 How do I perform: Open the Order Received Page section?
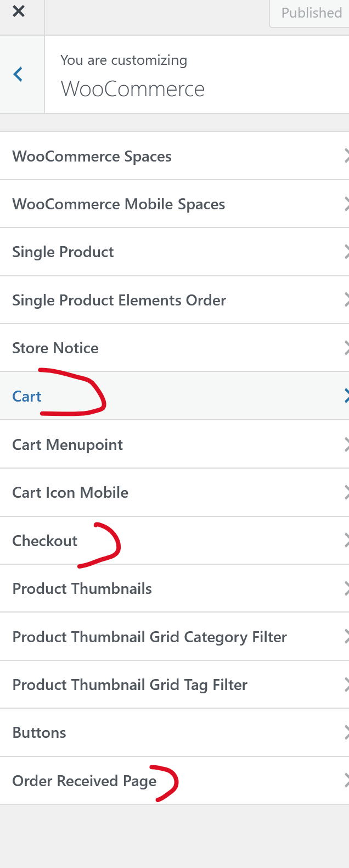coord(85,781)
